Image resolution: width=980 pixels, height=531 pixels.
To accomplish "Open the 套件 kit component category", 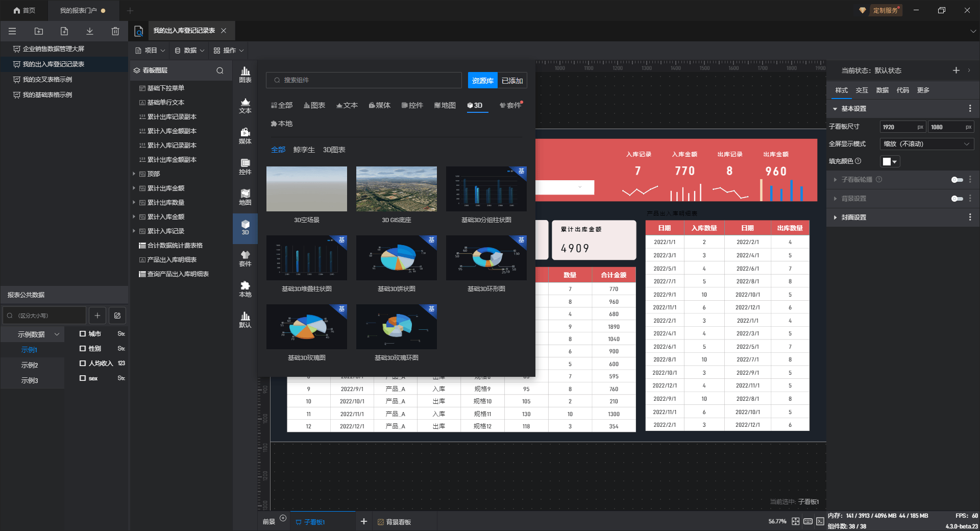I will pyautogui.click(x=246, y=259).
